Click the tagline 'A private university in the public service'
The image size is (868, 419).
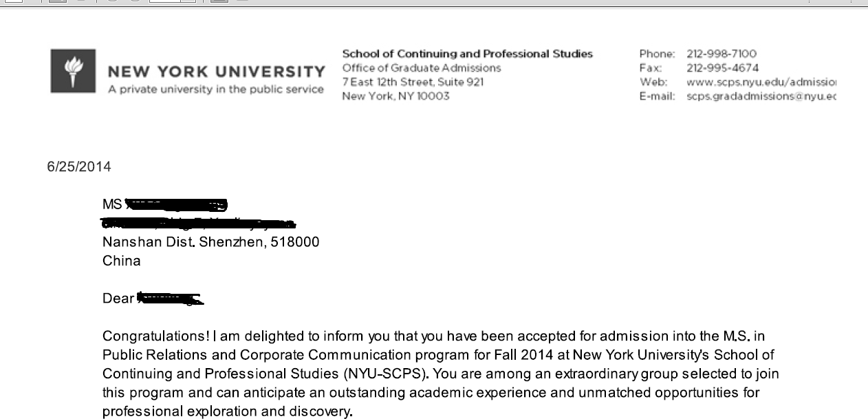216,89
